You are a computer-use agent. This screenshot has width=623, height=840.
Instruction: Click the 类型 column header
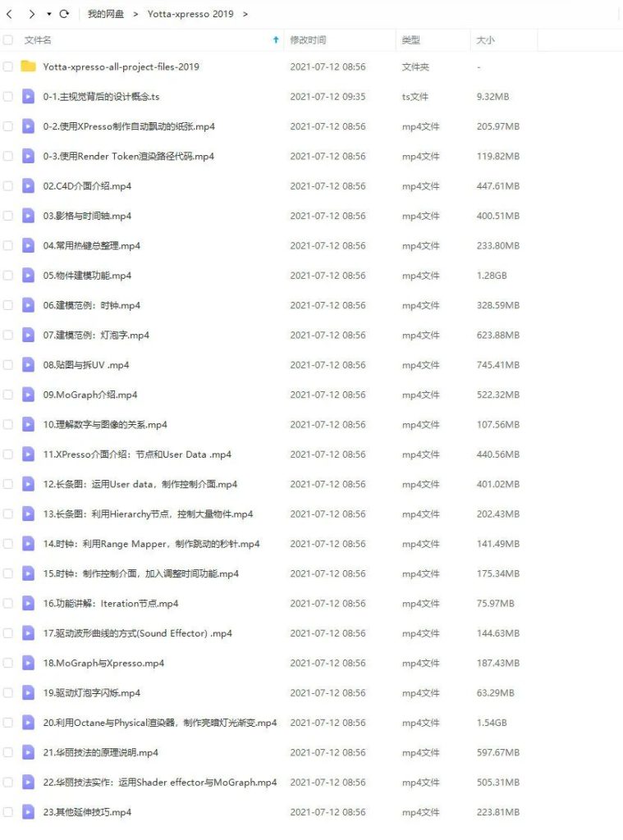coord(410,39)
